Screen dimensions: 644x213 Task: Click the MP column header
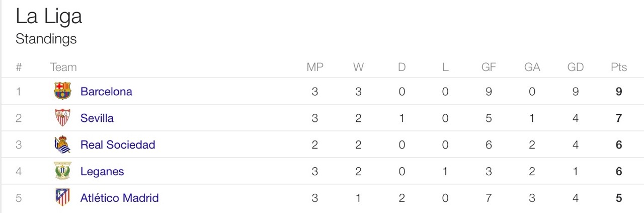315,67
